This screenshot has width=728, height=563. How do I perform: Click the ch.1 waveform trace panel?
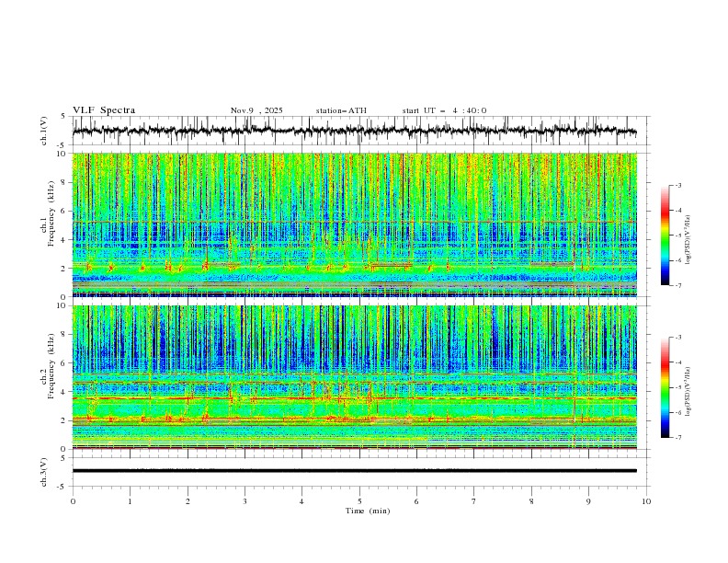[x=360, y=131]
